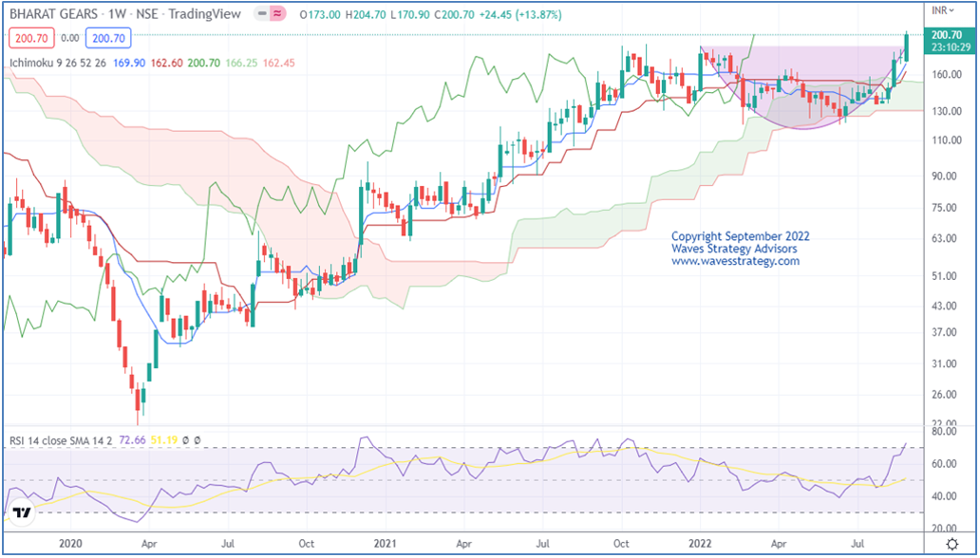Image resolution: width=980 pixels, height=558 pixels.
Task: Click the open value O173.00
Action: point(320,13)
